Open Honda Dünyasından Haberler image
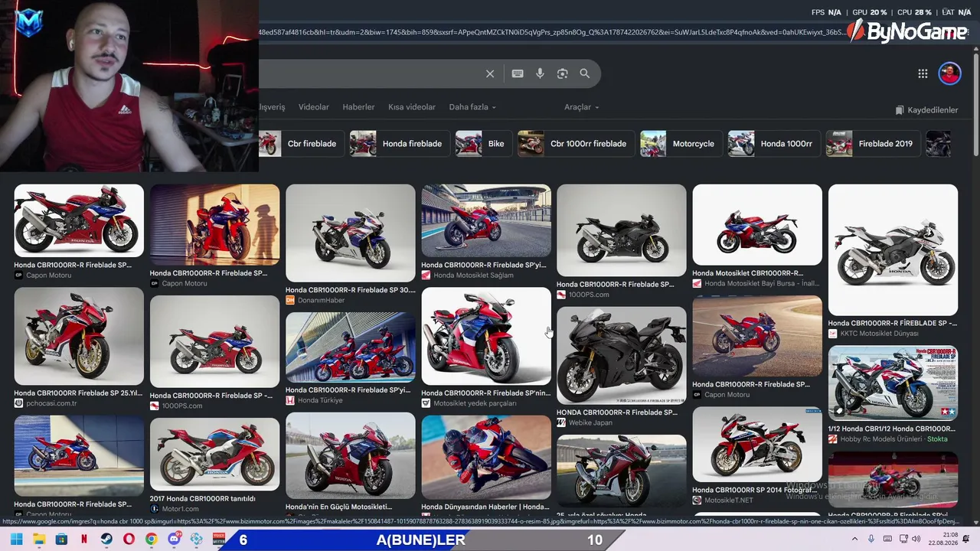The width and height of the screenshot is (980, 551). [x=486, y=456]
